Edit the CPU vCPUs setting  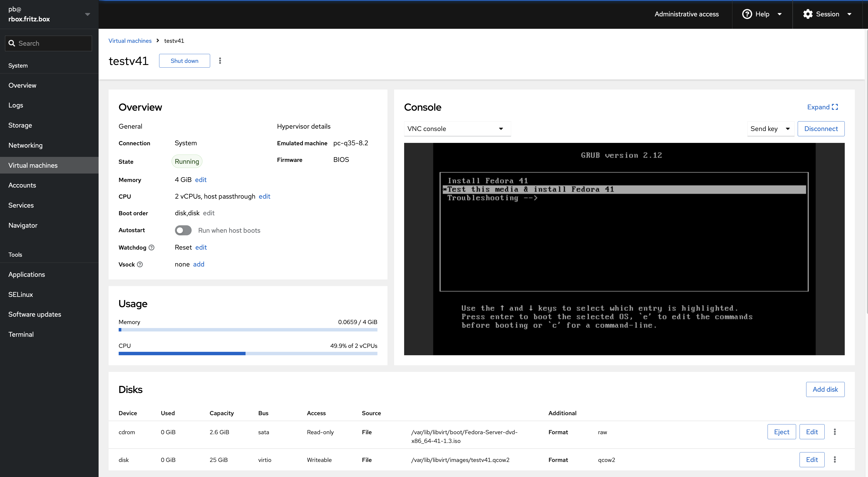[265, 197]
